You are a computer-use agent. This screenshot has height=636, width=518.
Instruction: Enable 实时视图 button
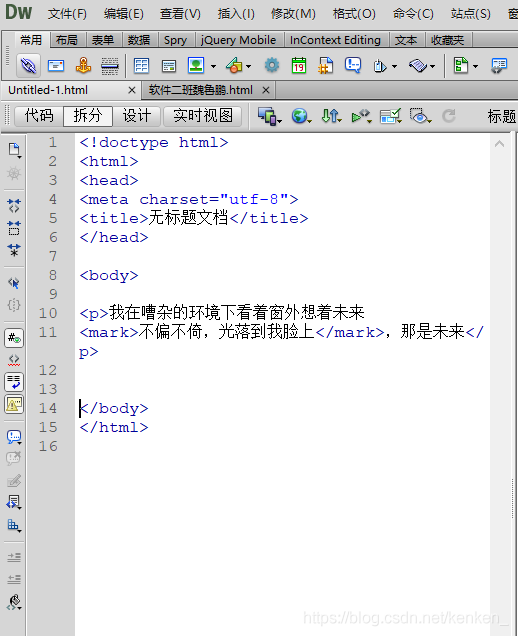click(x=203, y=116)
